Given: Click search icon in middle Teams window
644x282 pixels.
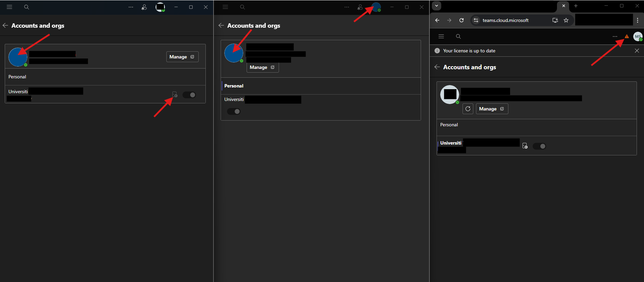Looking at the screenshot, I should (243, 7).
